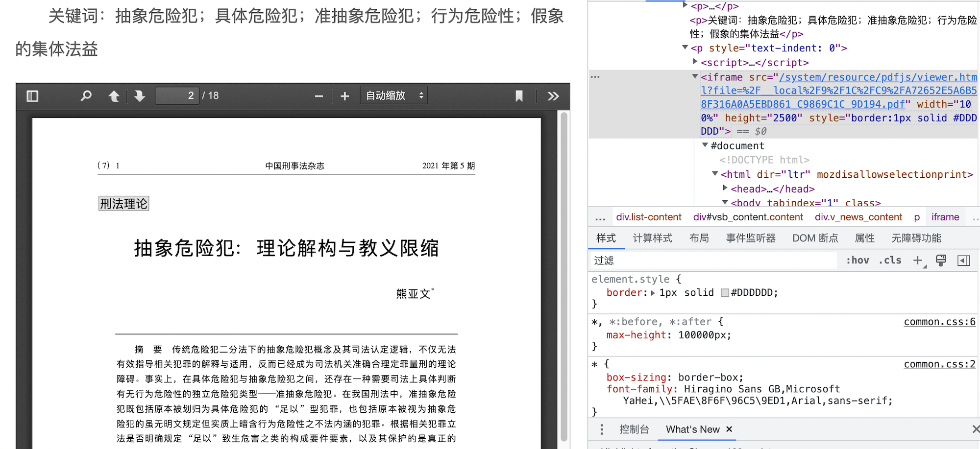
Task: Expand the head element node
Action: pos(725,188)
